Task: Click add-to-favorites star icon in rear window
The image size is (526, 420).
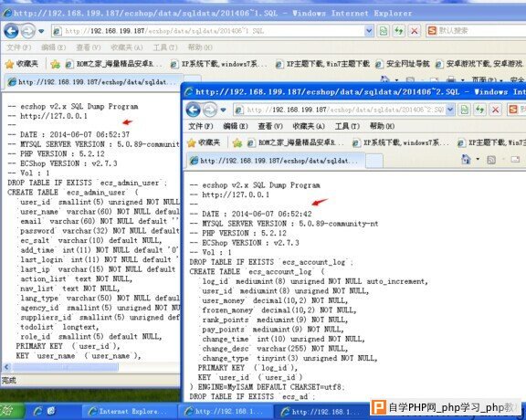Action: click(x=55, y=64)
